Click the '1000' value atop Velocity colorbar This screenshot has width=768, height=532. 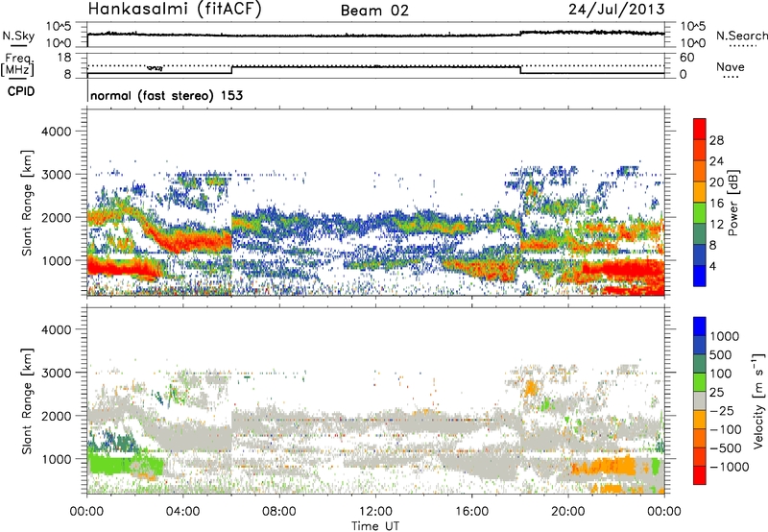[725, 336]
